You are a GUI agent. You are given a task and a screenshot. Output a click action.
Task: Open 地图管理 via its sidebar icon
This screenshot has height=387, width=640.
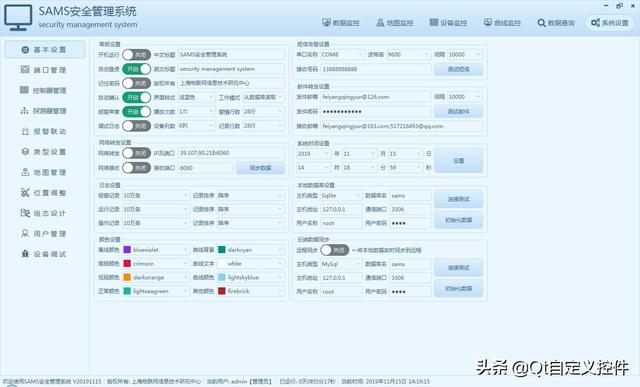pyautogui.click(x=25, y=172)
